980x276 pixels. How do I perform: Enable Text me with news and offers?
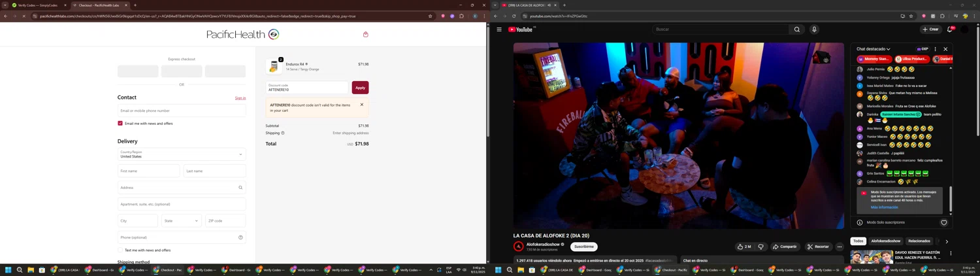click(120, 250)
